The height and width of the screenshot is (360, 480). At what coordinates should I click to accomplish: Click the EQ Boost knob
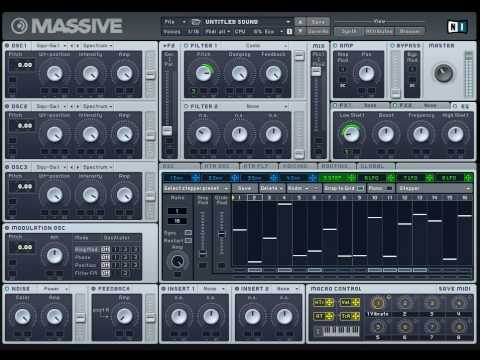click(x=386, y=134)
